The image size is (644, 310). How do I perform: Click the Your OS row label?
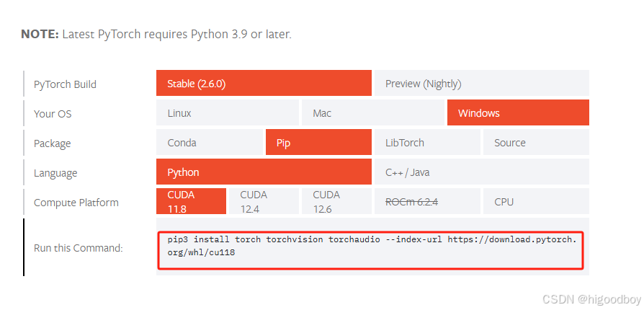click(x=53, y=114)
